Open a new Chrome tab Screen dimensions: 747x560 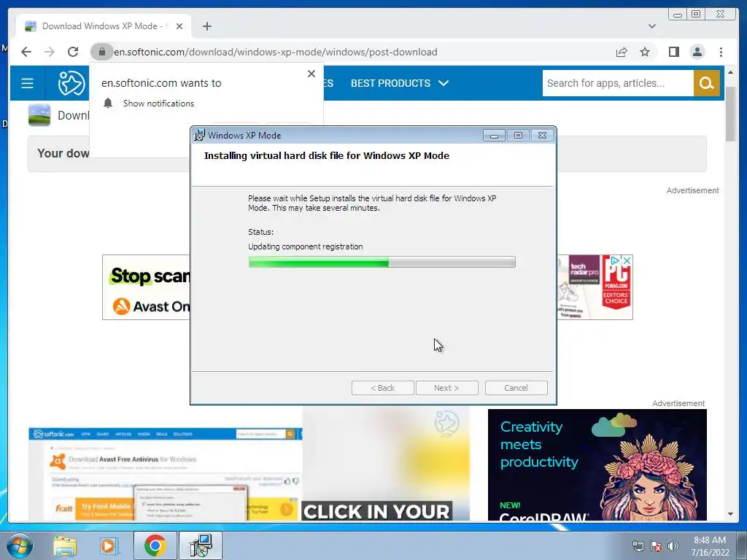(x=206, y=26)
